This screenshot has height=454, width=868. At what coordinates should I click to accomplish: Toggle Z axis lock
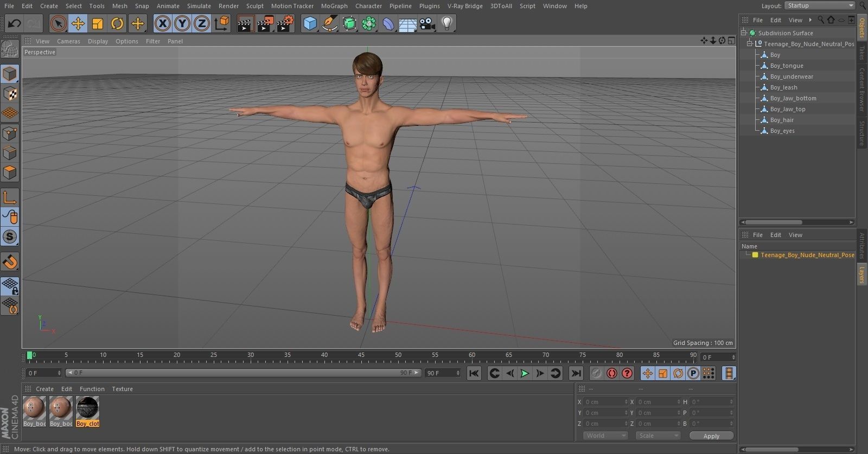point(202,23)
